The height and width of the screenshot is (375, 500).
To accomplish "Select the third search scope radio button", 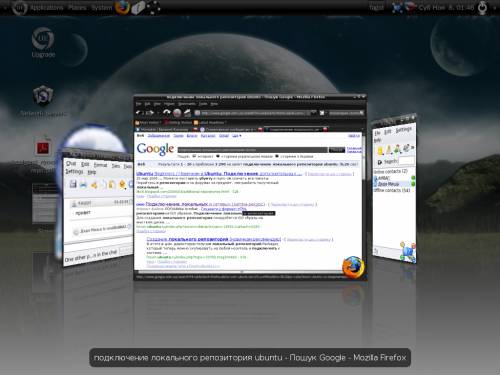I will point(277,156).
